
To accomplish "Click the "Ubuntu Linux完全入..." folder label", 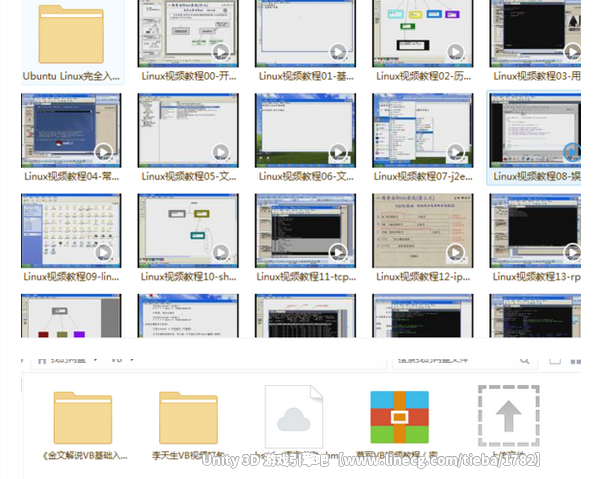I will (x=71, y=76).
